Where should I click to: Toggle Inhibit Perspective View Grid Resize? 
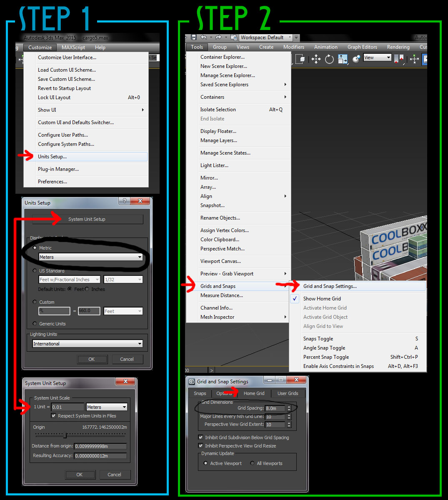tap(200, 446)
